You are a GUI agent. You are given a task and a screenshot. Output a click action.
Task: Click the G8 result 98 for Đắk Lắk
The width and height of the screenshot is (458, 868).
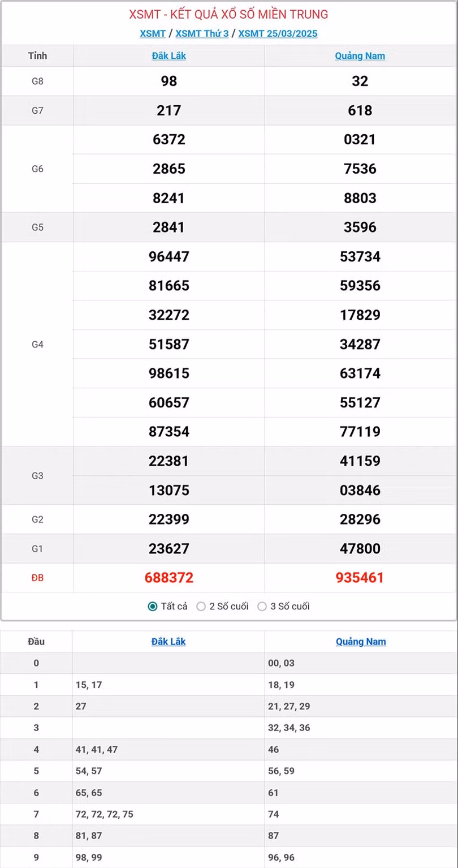169,81
